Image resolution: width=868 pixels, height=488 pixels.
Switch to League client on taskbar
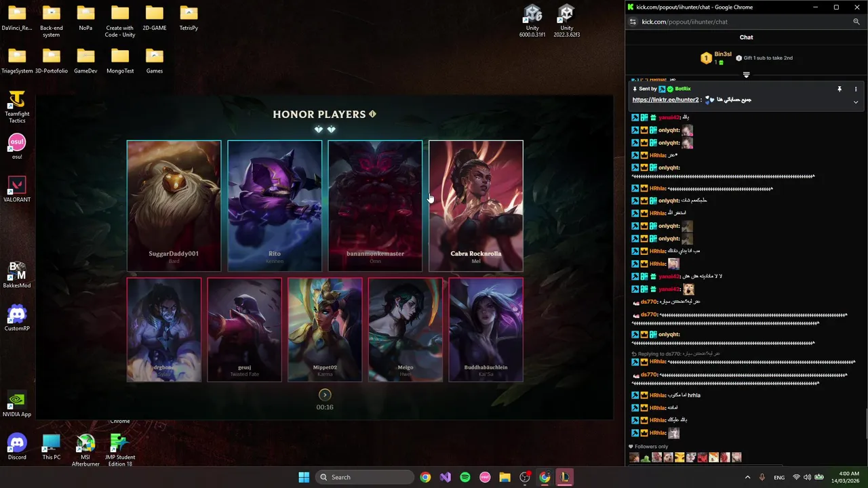coord(564,477)
